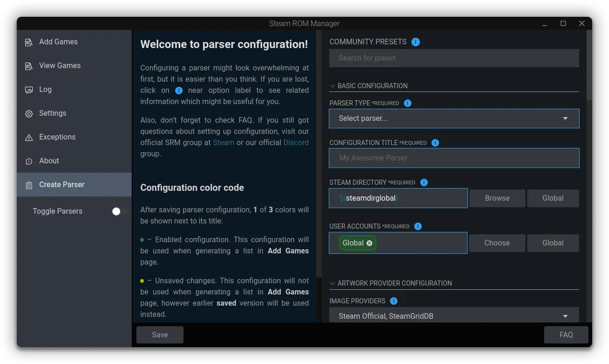Image resolution: width=609 pixels, height=364 pixels.
Task: Click the About sidebar icon
Action: [x=29, y=161]
